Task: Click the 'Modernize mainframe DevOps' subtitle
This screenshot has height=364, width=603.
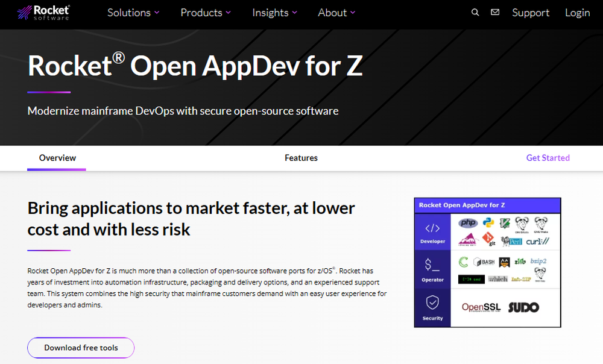Action: (183, 111)
